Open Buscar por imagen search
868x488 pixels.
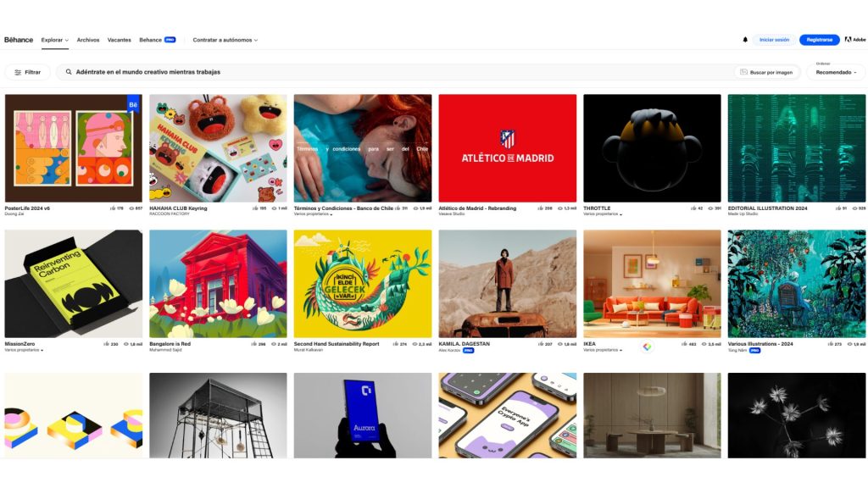click(x=766, y=73)
